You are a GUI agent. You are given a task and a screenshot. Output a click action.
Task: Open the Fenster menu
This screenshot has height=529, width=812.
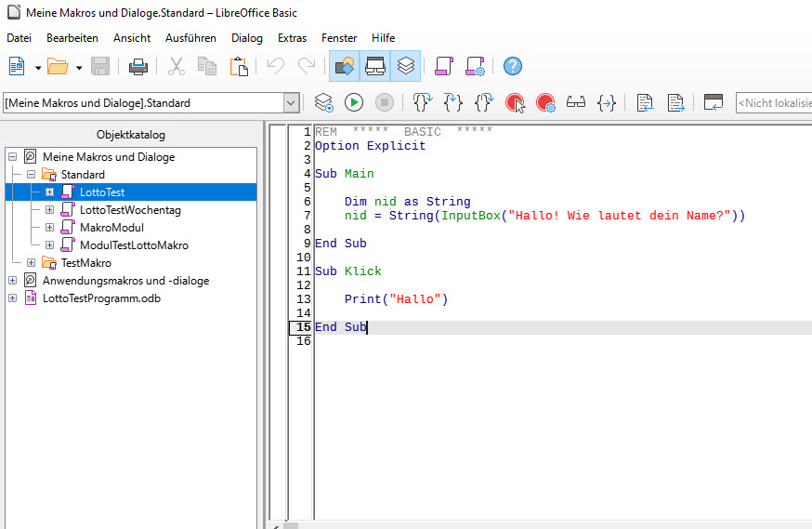[339, 38]
